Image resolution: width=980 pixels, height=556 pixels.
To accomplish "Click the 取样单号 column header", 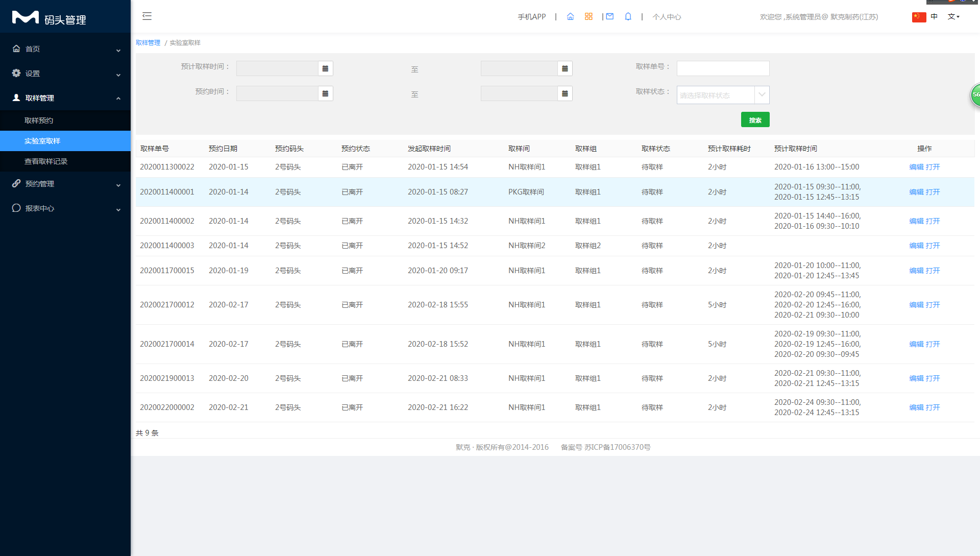I will click(x=155, y=149).
